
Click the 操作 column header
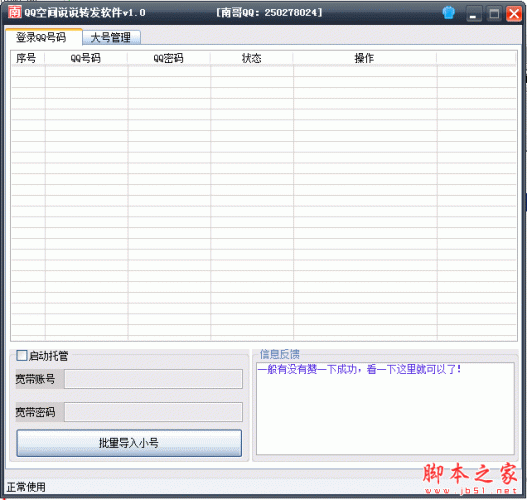365,58
